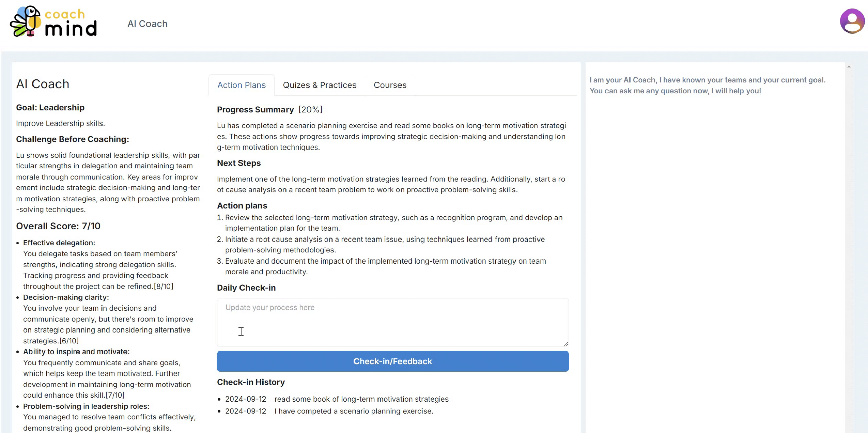Click the 'AI Coach' sidebar title
The image size is (868, 433).
tap(43, 84)
